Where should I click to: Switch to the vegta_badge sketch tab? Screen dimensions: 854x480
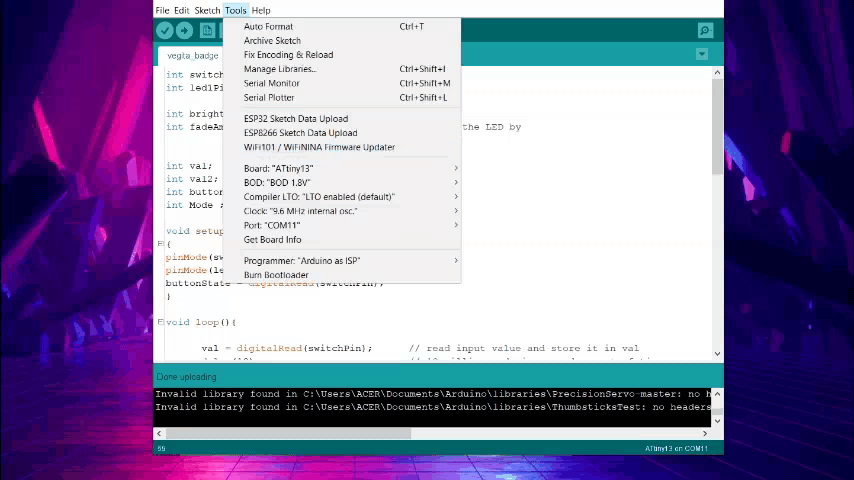(192, 56)
